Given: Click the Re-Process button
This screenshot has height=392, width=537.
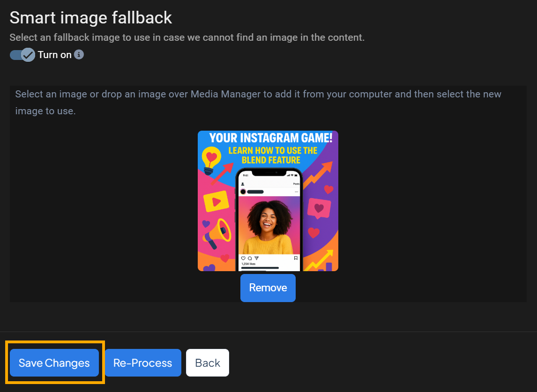Looking at the screenshot, I should click(x=143, y=363).
